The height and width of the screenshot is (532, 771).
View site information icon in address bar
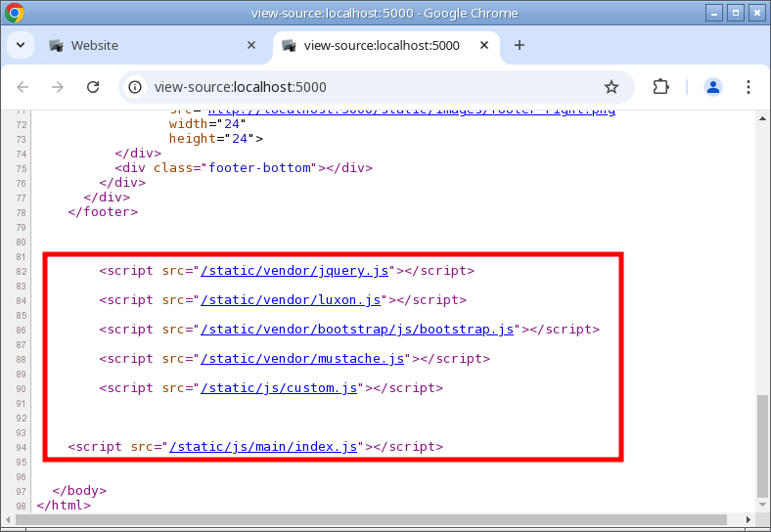(135, 87)
